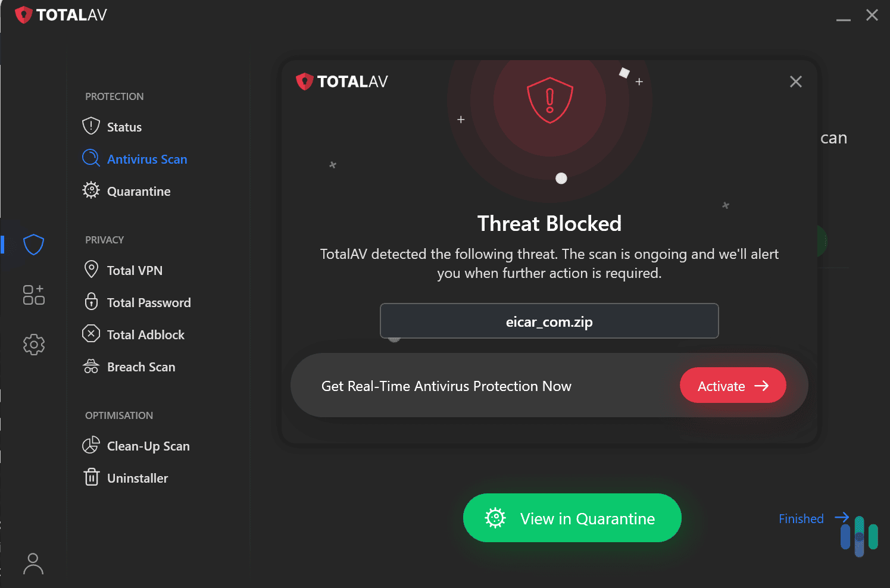The image size is (890, 588).
Task: Click the eicar_com.zip threat name field
Action: tap(549, 321)
